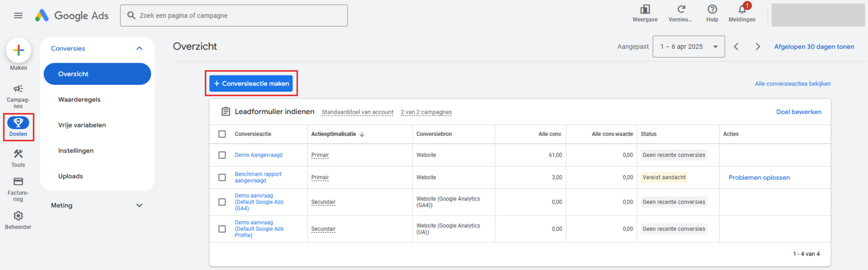The width and height of the screenshot is (868, 270).
Task: Click the campaign search field
Action: coord(239,16)
